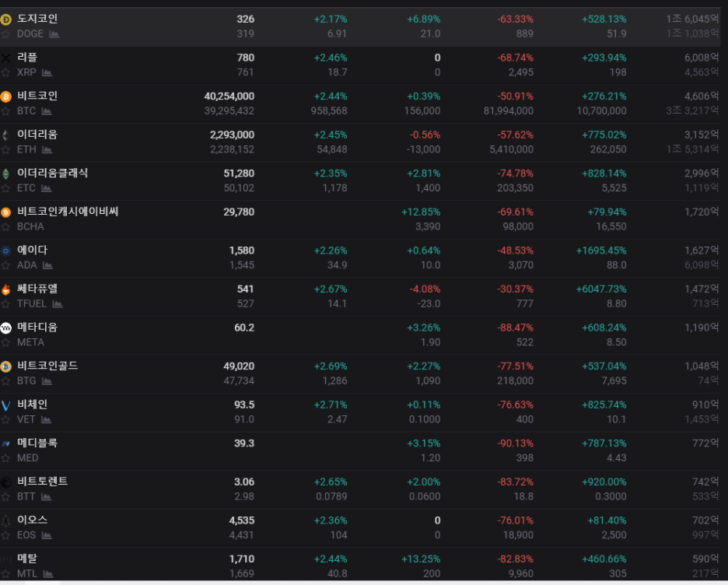This screenshot has width=728, height=585.
Task: Open chart icon next to BTG
Action: [47, 380]
